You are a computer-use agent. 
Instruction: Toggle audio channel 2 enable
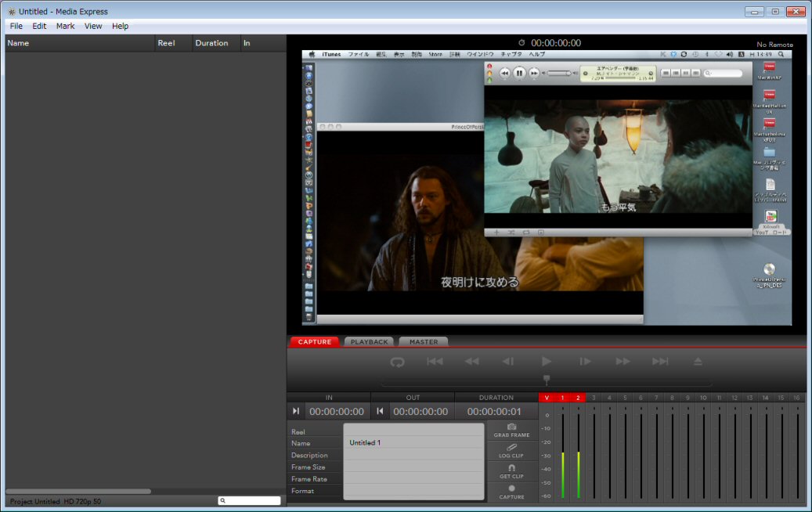coord(578,398)
